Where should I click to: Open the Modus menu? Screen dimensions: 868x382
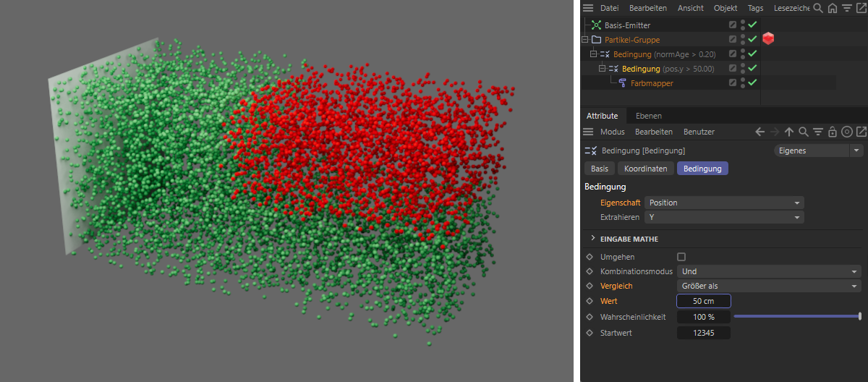click(x=613, y=132)
